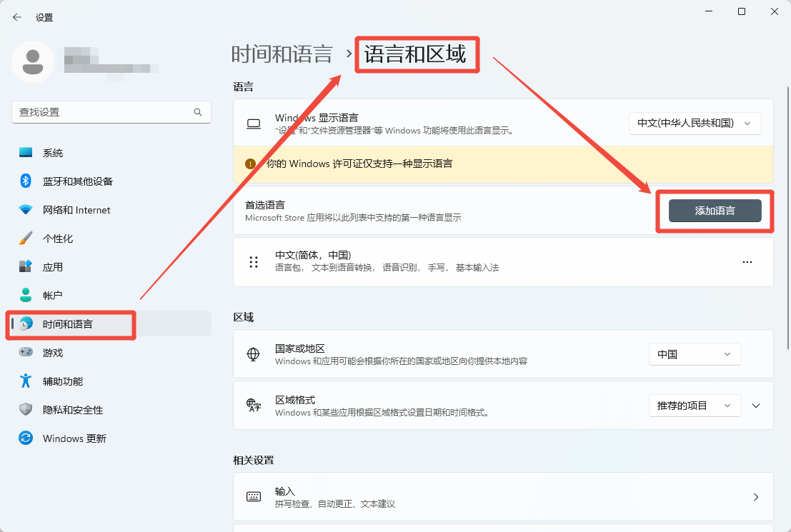
Task: Click the vertical scrollbar on the right
Action: [x=787, y=218]
